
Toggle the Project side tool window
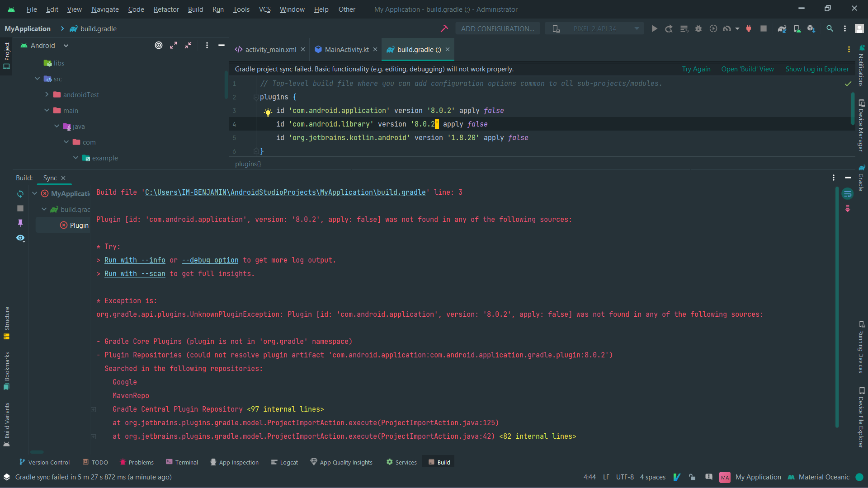pos(6,56)
